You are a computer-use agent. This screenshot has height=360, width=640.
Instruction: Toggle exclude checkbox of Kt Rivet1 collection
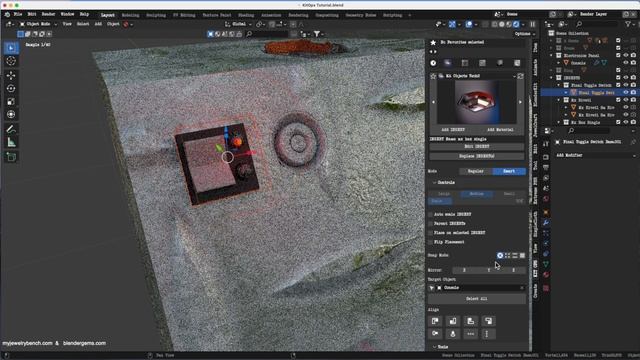coord(618,100)
